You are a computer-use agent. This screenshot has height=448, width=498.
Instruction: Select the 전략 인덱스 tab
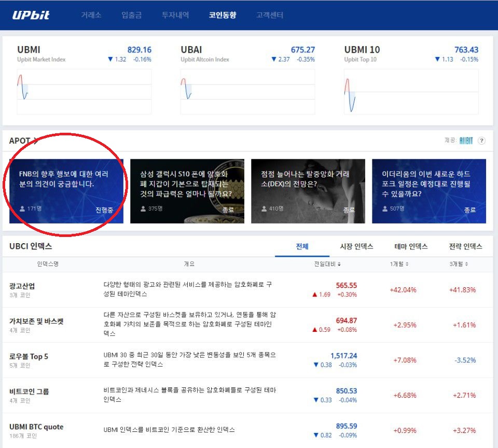(465, 246)
